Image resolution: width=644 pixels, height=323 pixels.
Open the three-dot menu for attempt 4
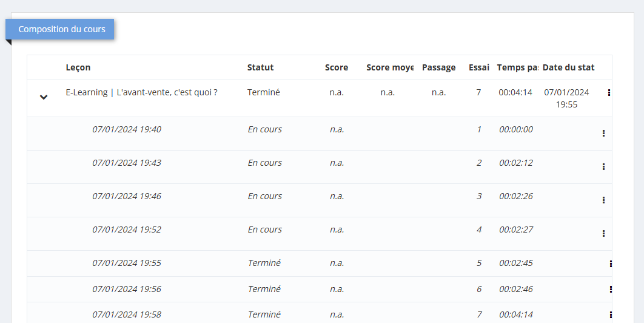(603, 234)
